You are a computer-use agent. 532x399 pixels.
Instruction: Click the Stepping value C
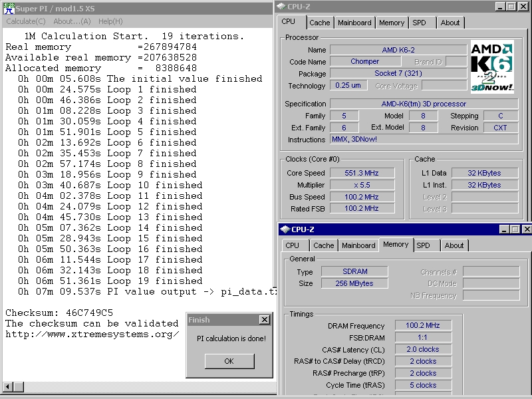coord(501,116)
